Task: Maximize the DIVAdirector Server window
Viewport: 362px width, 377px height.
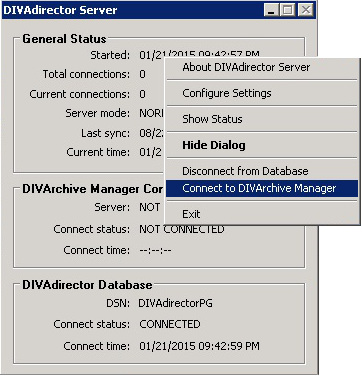Action: click(x=287, y=10)
